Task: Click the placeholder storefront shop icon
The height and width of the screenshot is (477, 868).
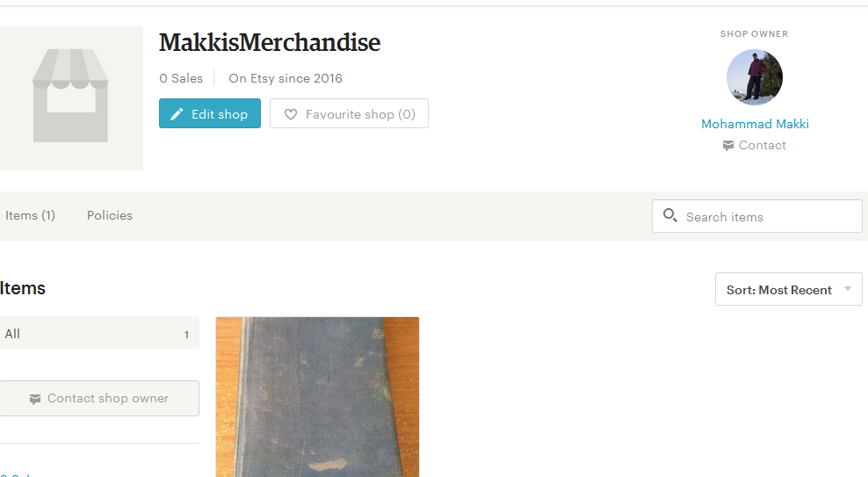Action: pyautogui.click(x=70, y=96)
